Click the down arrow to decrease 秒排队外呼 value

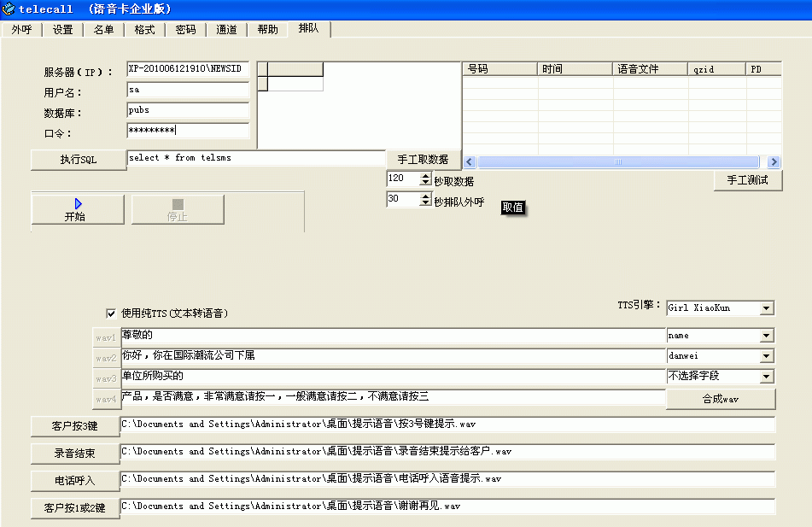(424, 203)
